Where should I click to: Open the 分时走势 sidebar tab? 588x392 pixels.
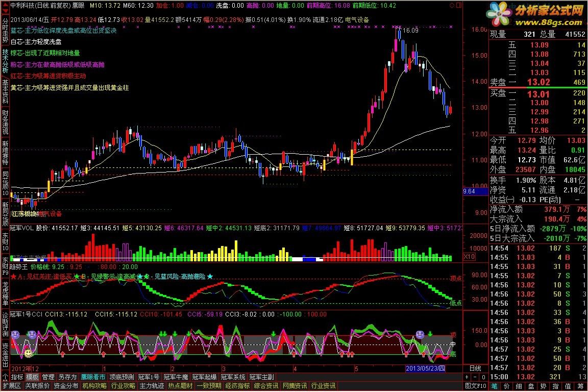pos(5,31)
